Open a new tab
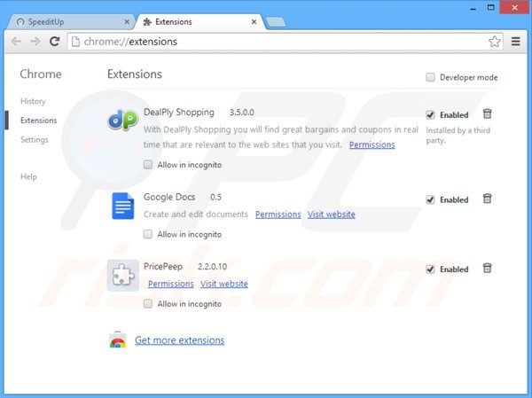The height and width of the screenshot is (398, 532). tap(276, 22)
